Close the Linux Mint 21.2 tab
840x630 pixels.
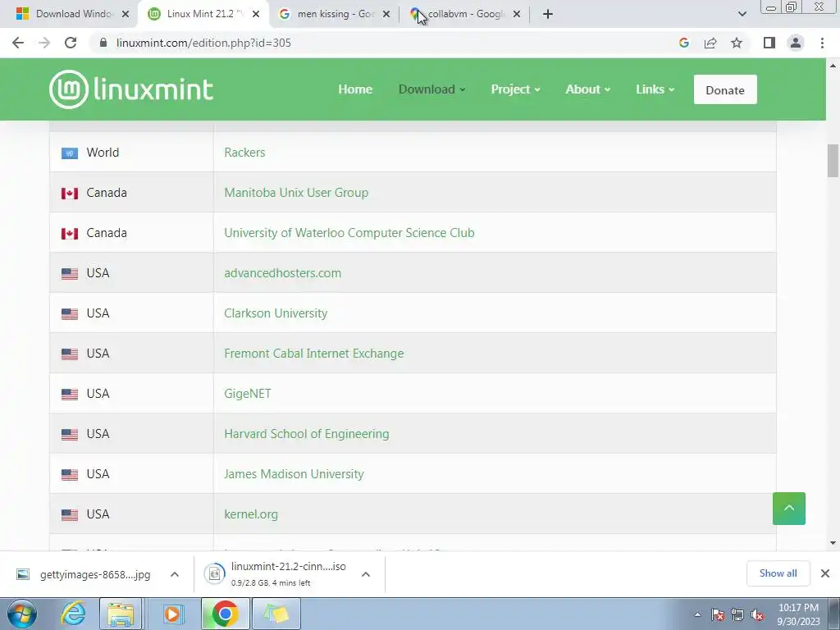256,14
